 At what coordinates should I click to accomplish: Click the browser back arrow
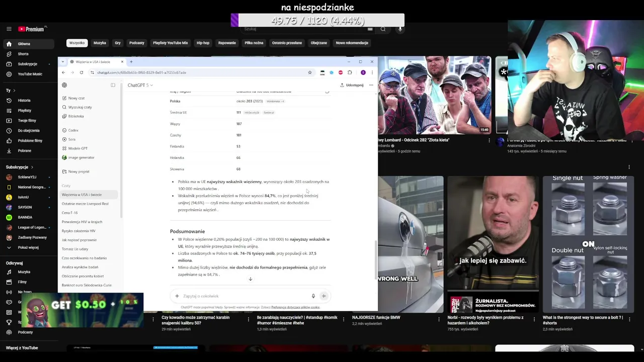point(63,72)
